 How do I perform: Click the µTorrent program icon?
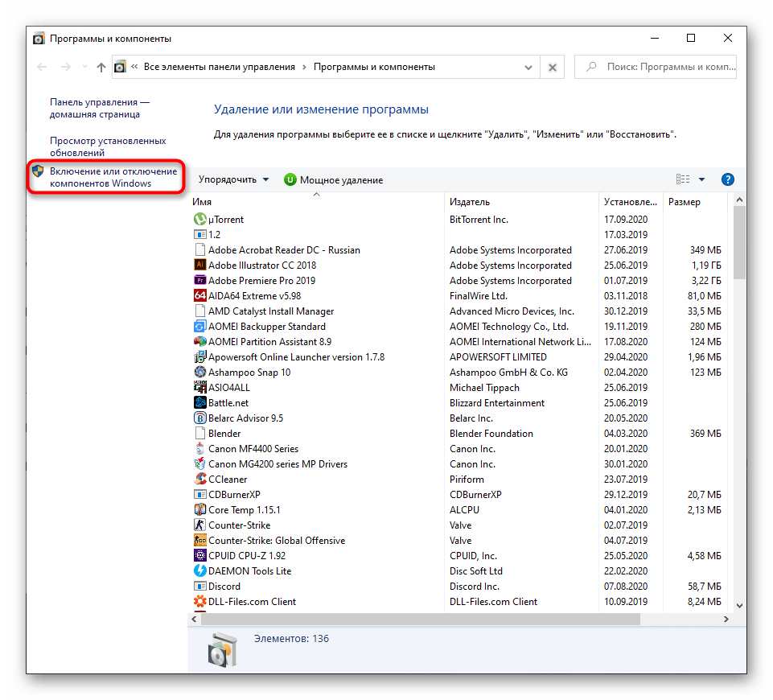tap(200, 220)
